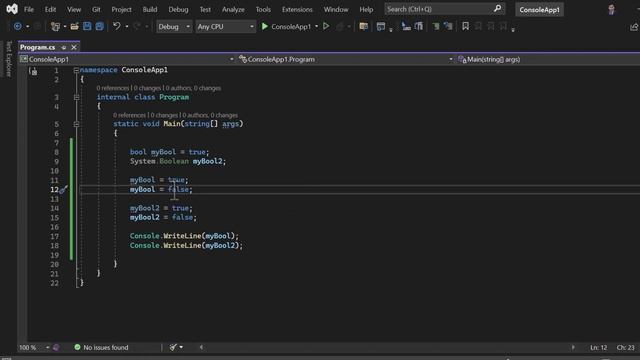Open the Window menu

coord(336,9)
